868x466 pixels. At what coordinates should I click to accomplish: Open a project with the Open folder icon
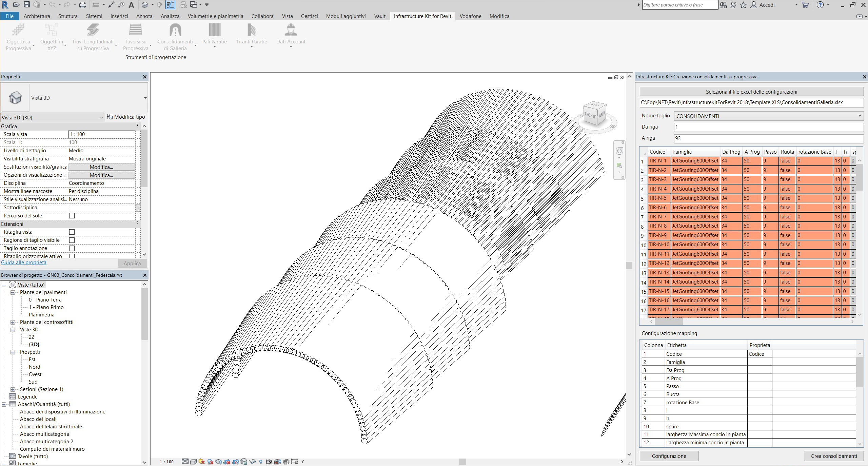pyautogui.click(x=16, y=5)
